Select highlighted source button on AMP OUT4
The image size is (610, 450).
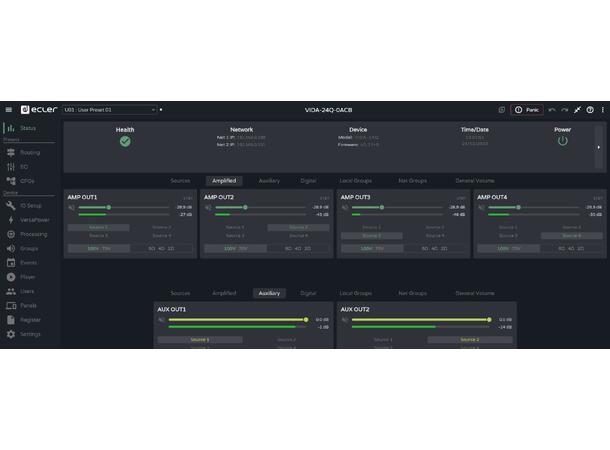[571, 236]
